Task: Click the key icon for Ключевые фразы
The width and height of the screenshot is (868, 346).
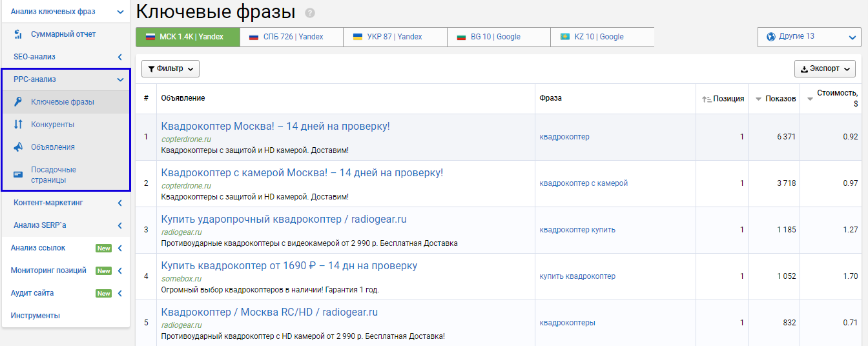Action: pyautogui.click(x=18, y=102)
